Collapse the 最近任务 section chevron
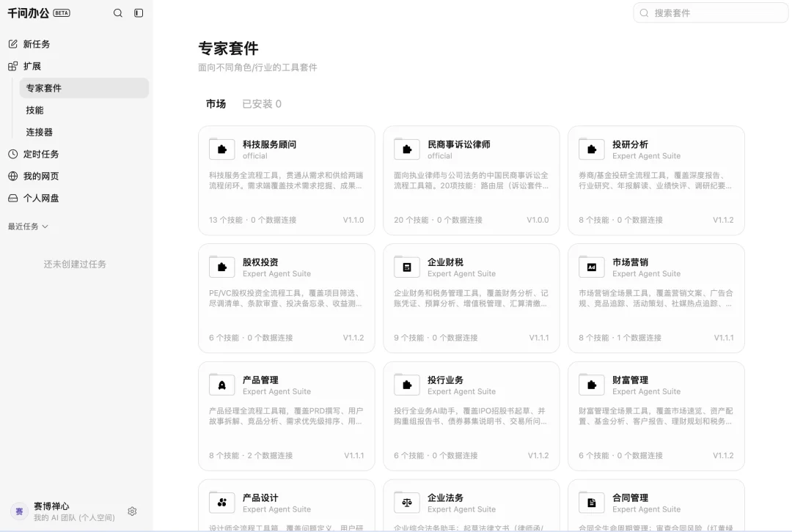The width and height of the screenshot is (792, 532). pyautogui.click(x=45, y=226)
